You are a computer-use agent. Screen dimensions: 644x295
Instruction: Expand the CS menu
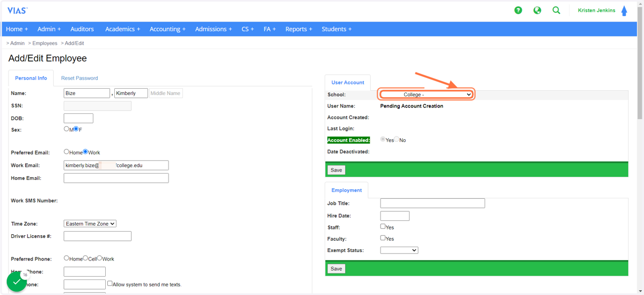pos(248,29)
